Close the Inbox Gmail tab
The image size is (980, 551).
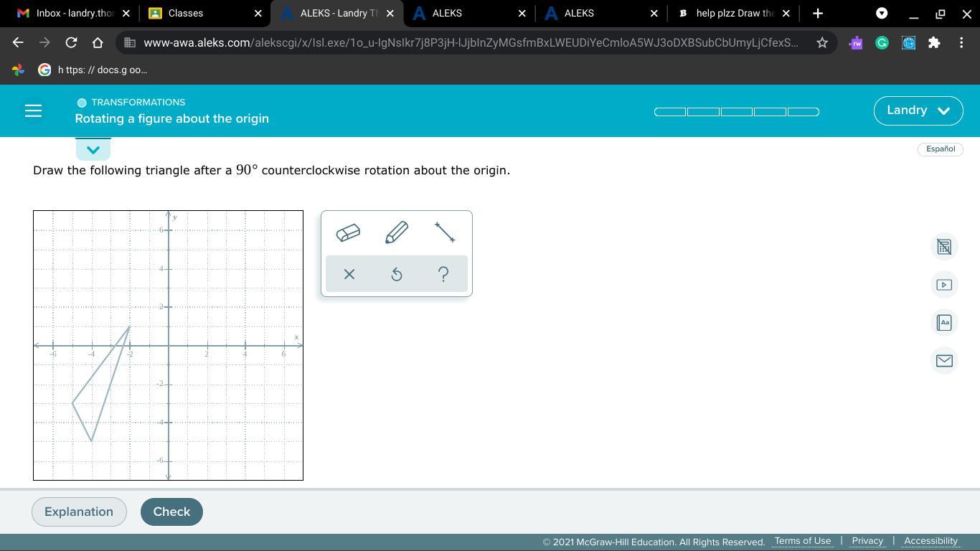click(126, 13)
